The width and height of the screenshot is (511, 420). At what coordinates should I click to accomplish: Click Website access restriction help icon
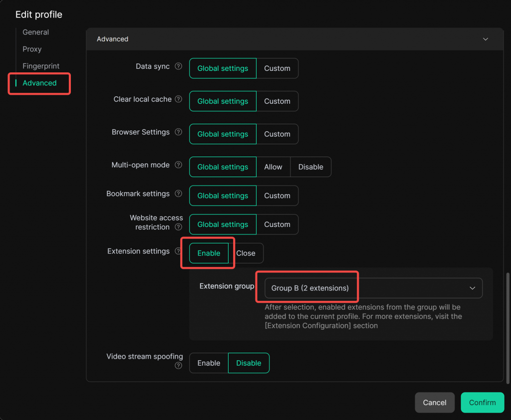pyautogui.click(x=179, y=227)
